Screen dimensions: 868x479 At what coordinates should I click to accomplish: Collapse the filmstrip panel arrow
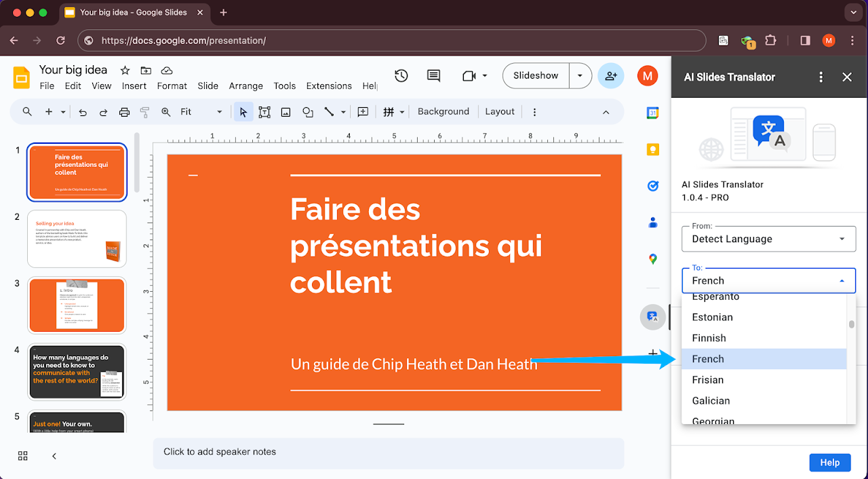pyautogui.click(x=54, y=456)
